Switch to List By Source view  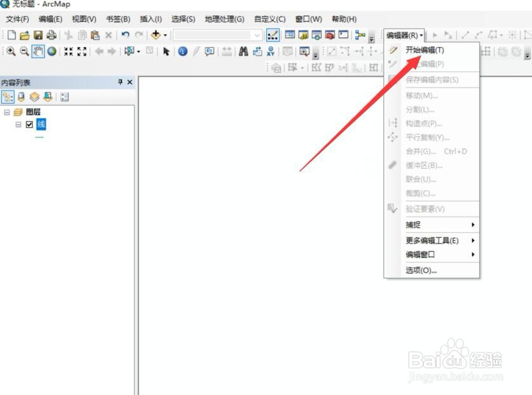[x=21, y=97]
